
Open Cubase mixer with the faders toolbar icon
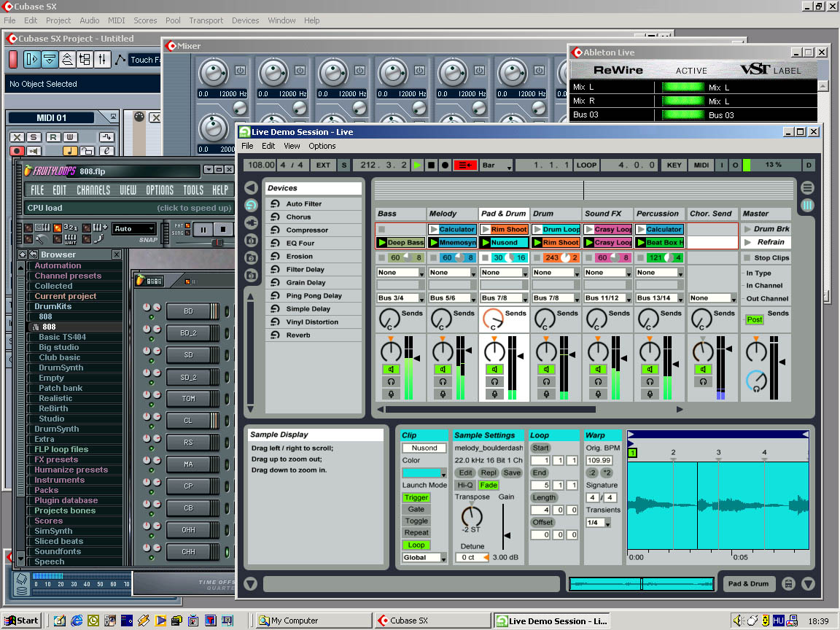point(102,60)
